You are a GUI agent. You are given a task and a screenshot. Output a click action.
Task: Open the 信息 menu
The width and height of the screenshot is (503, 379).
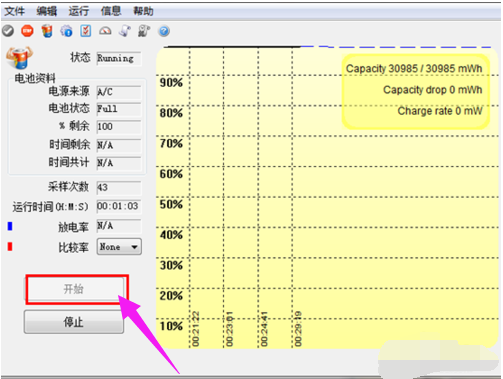[x=111, y=11]
